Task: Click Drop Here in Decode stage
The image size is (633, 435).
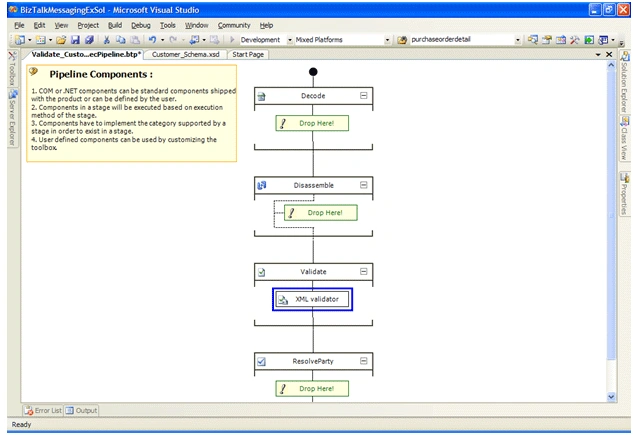Action: point(312,123)
